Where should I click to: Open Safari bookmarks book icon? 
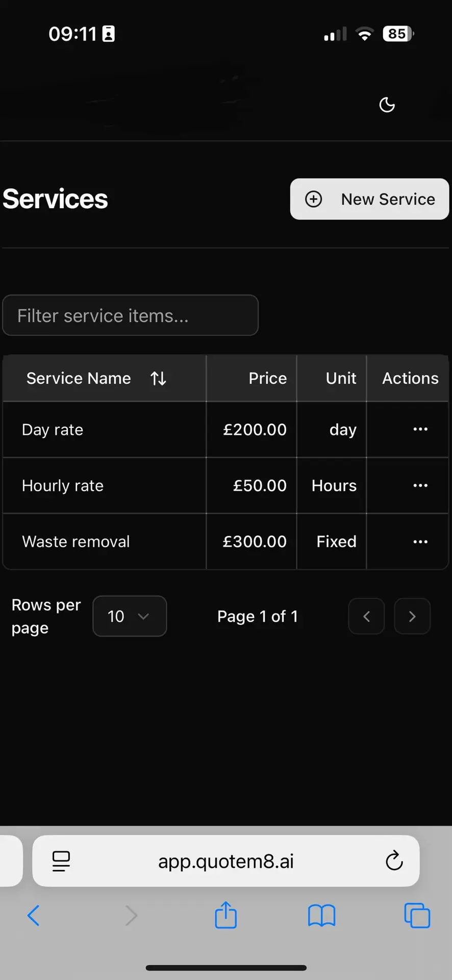[321, 915]
